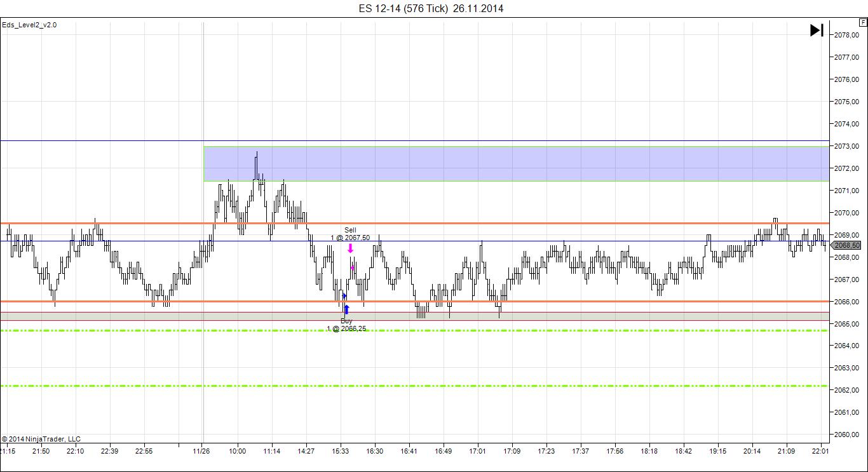This screenshot has height=472, width=868.
Task: Click the 17:37 time axis label
Action: tap(581, 451)
